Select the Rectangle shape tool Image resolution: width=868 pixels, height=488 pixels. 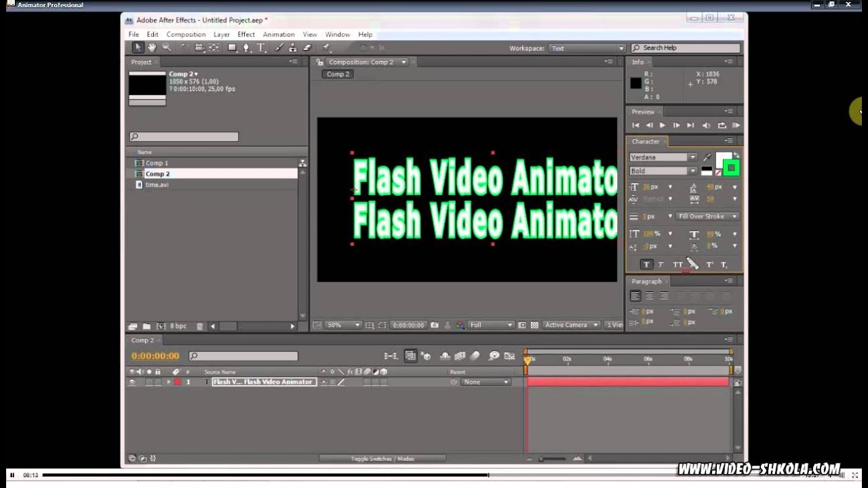tap(232, 47)
